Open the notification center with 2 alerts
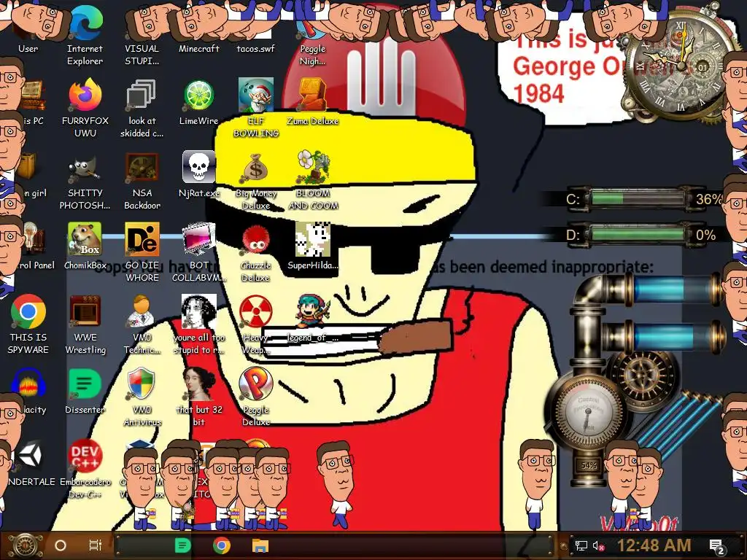Screen dimensions: 747x560 tap(718, 547)
